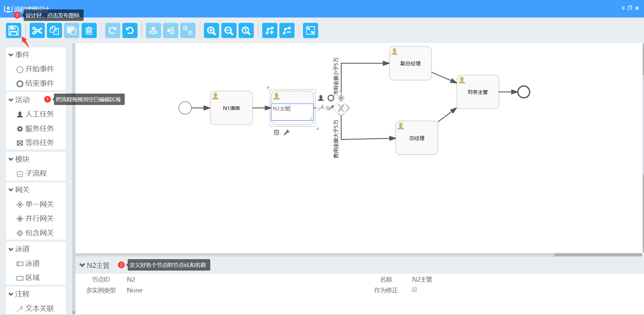Click the N2主管 name edit box
This screenshot has height=315, width=644.
point(293,112)
